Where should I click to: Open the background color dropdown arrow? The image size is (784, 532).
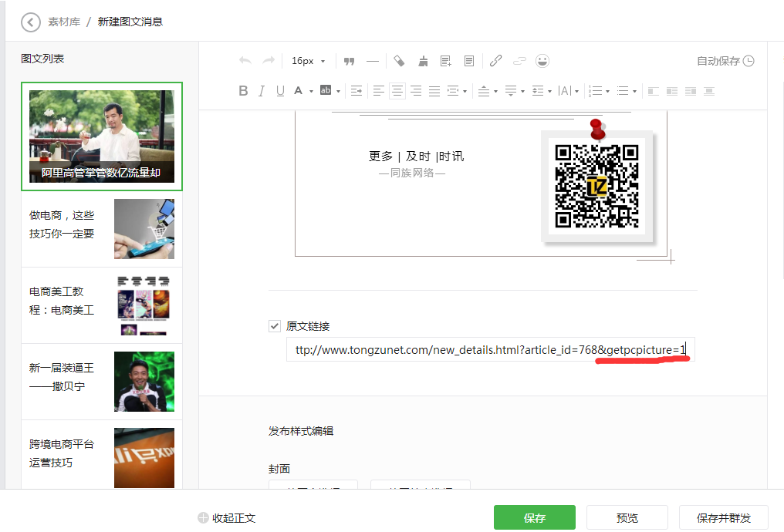339,92
